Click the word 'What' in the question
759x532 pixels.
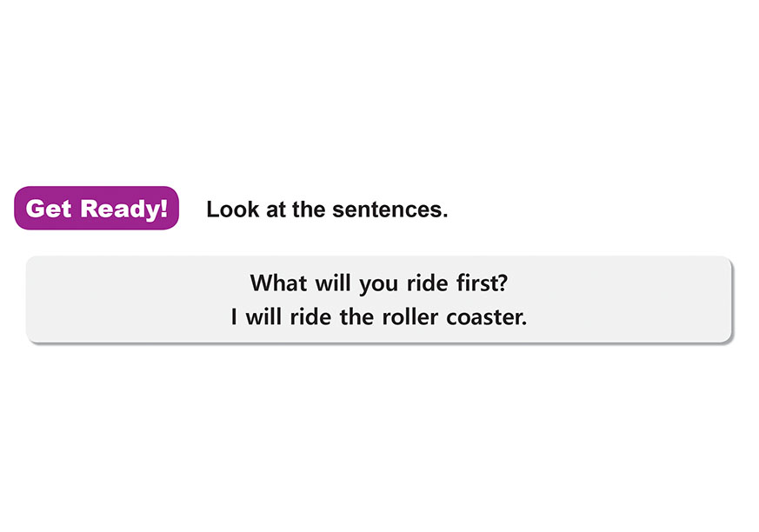[276, 283]
